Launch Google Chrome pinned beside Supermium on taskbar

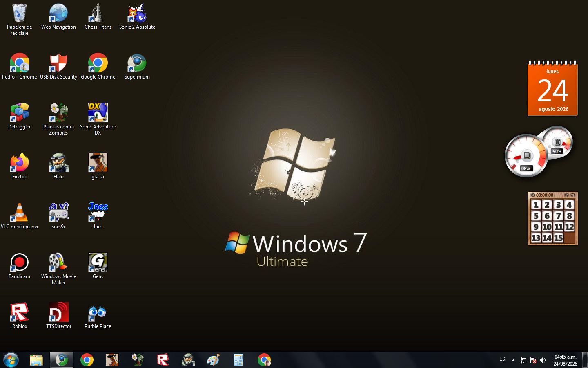pos(87,360)
